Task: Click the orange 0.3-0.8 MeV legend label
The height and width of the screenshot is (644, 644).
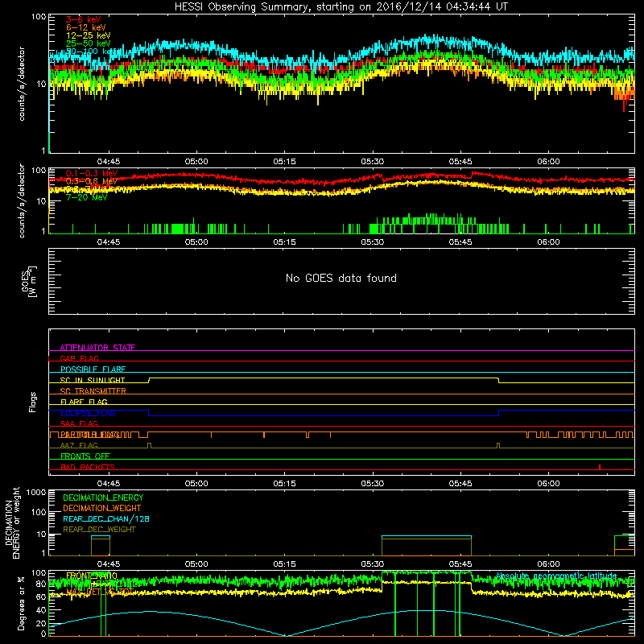Action: pyautogui.click(x=92, y=181)
